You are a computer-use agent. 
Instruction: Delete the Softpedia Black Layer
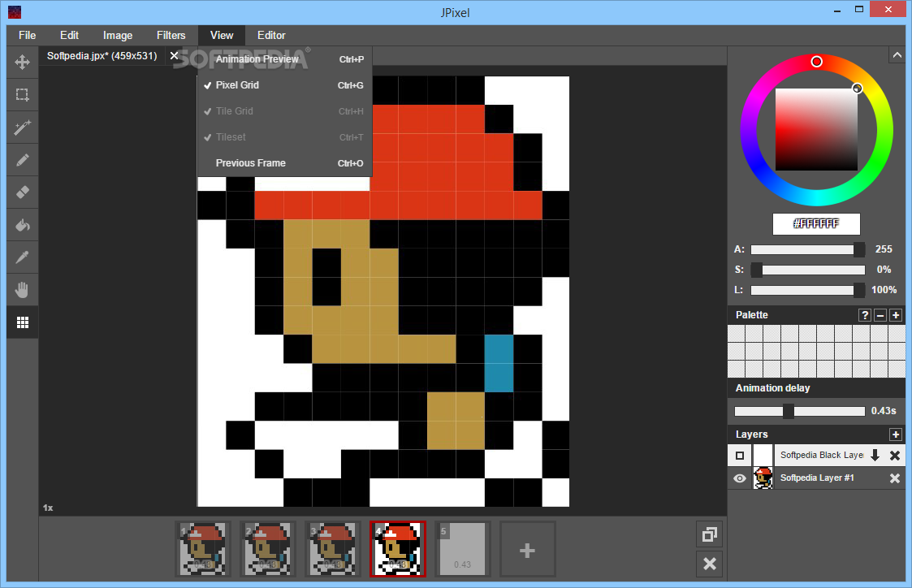coord(895,456)
